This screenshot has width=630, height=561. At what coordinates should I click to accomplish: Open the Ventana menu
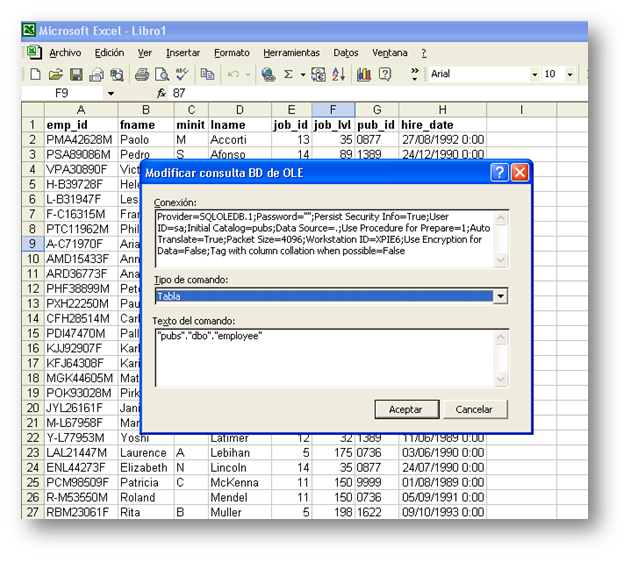click(390, 53)
